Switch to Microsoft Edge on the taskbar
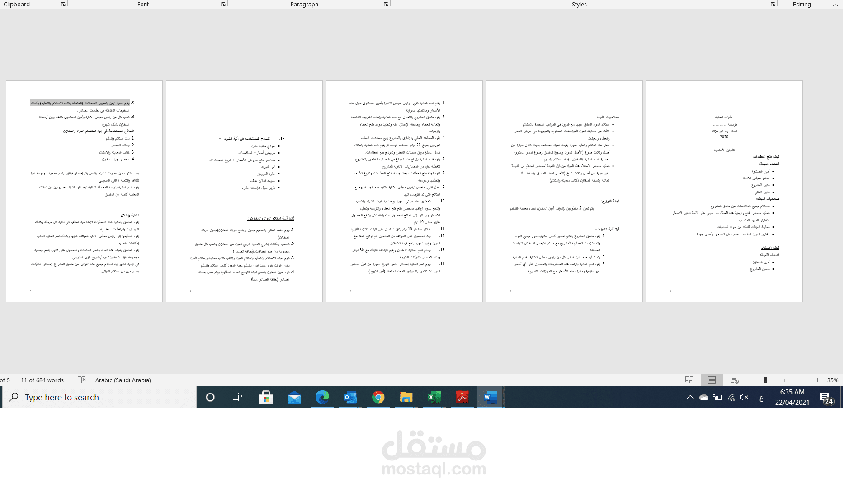 tap(322, 397)
